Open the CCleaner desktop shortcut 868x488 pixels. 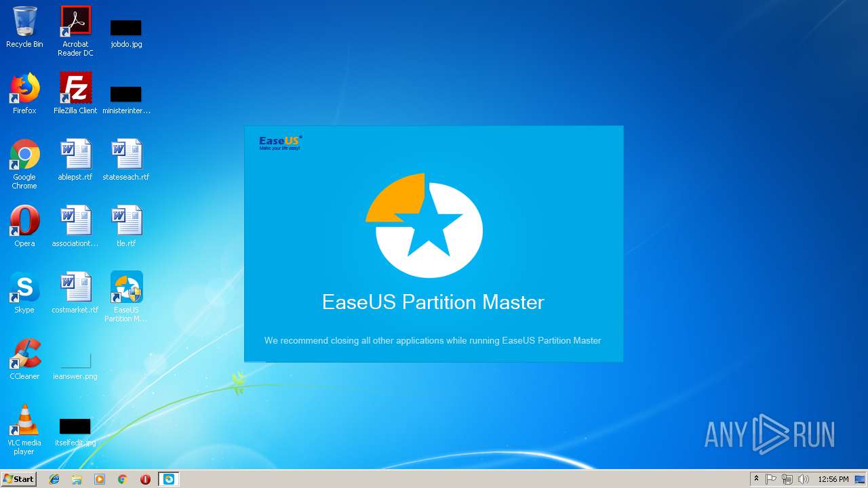[x=24, y=359]
